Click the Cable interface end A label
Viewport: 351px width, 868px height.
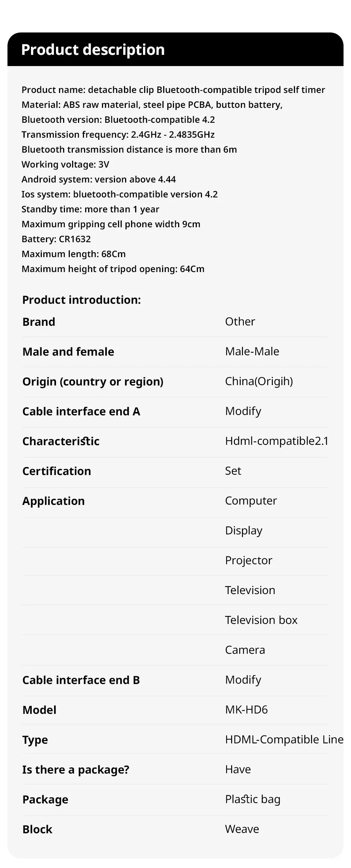[81, 411]
